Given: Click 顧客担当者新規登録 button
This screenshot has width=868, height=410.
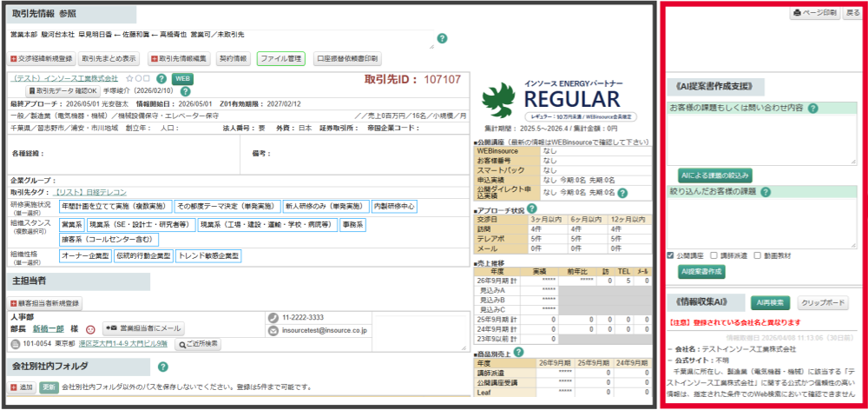Looking at the screenshot, I should [45, 304].
